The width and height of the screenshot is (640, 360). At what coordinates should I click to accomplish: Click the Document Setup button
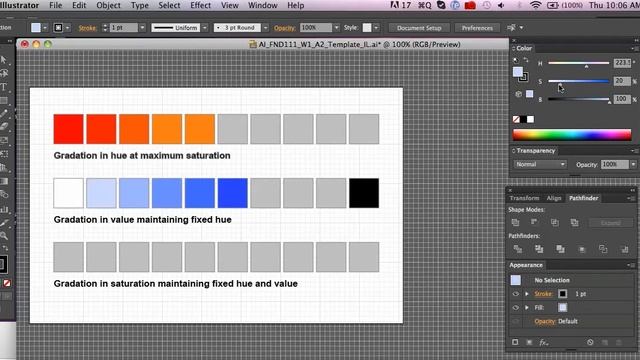[x=419, y=28]
